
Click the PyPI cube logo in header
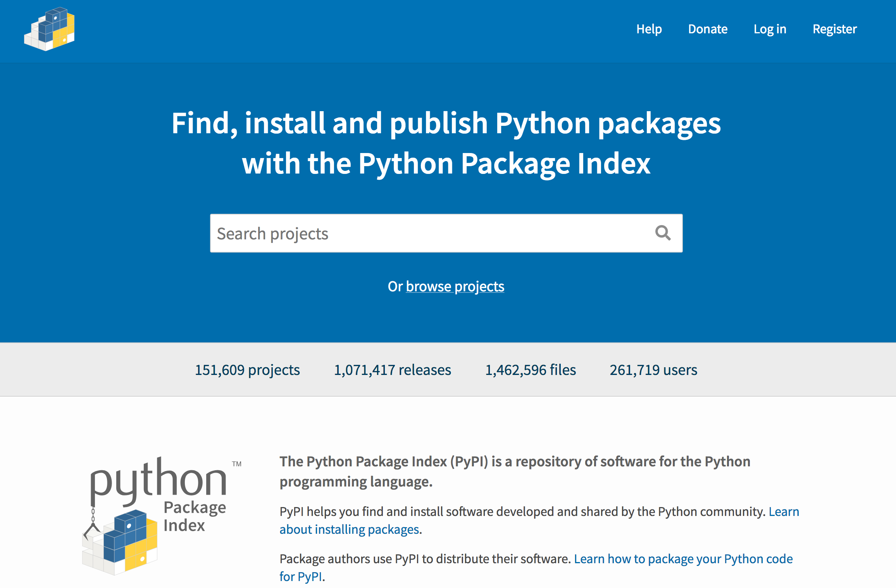[x=49, y=29]
